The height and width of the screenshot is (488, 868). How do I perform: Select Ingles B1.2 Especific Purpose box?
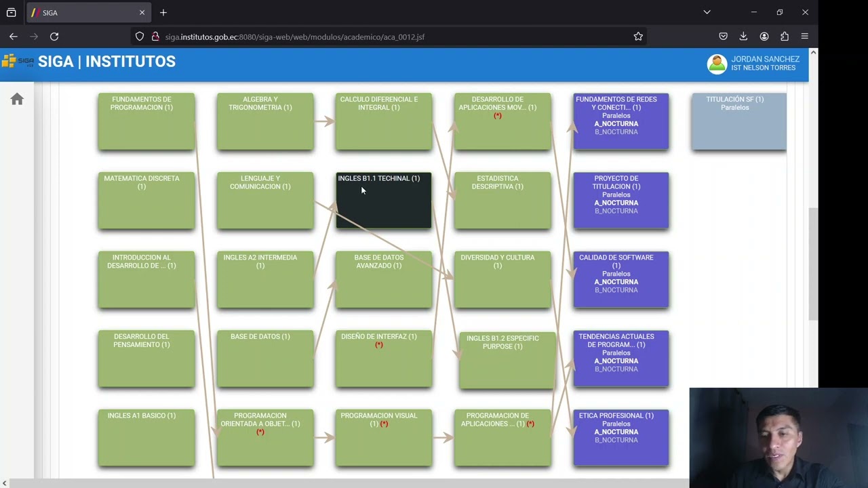(x=507, y=361)
